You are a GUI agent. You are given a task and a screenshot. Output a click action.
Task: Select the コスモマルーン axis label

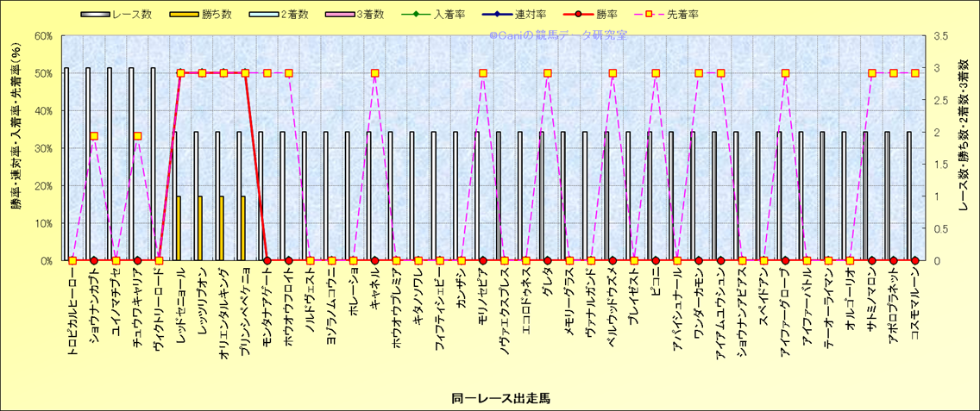915,304
